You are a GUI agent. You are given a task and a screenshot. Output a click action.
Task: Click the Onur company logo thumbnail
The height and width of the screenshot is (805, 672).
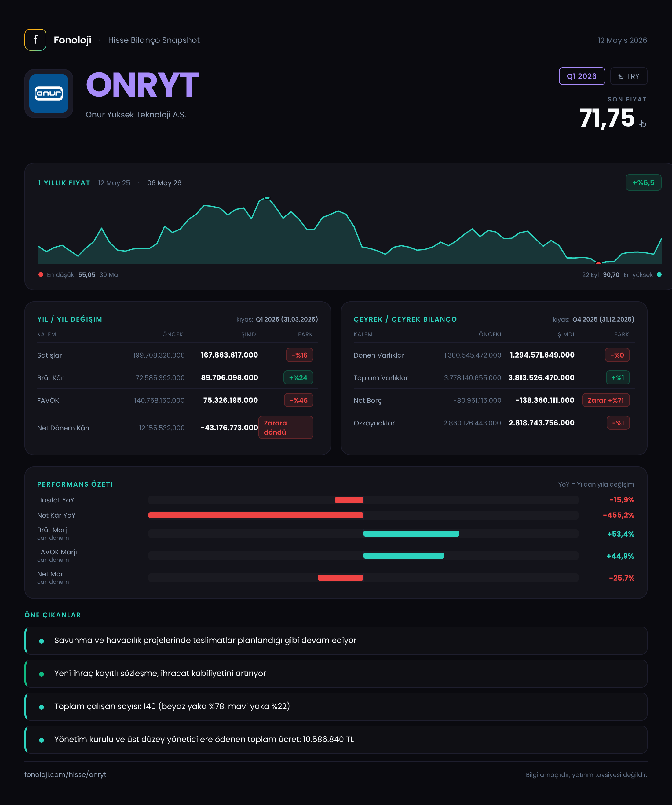click(49, 94)
